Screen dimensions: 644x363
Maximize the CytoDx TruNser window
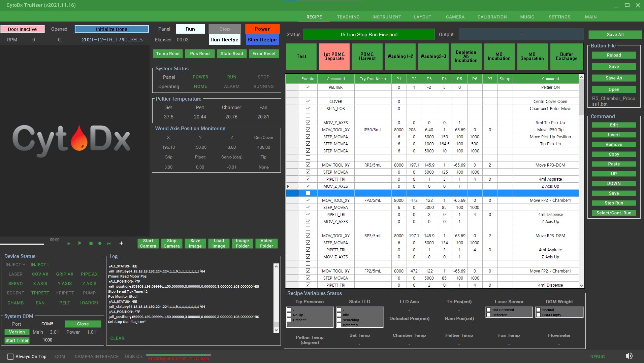[x=627, y=5]
